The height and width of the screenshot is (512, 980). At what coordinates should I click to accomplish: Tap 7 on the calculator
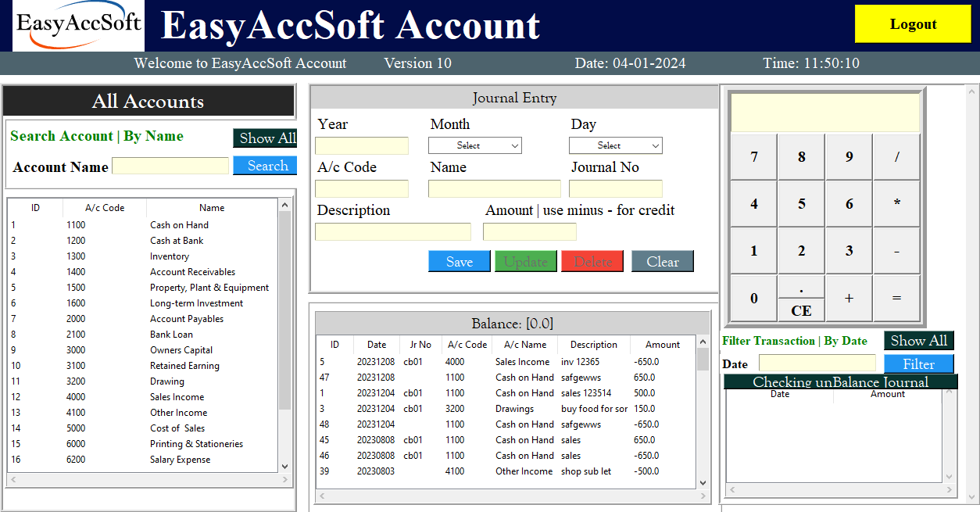point(754,157)
